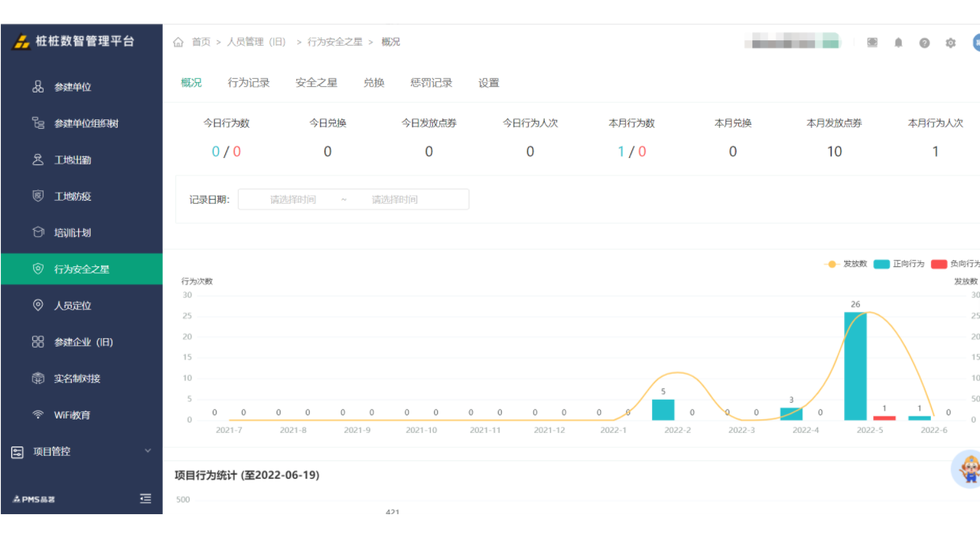Collapse the sidebar with the bottom toggle
This screenshot has width=980, height=545.
click(145, 498)
